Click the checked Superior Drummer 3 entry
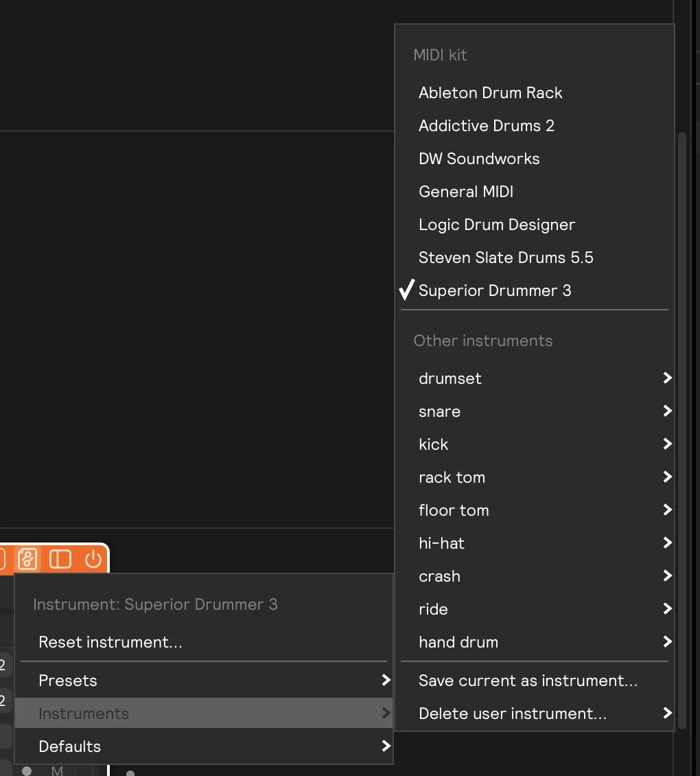 pyautogui.click(x=535, y=290)
